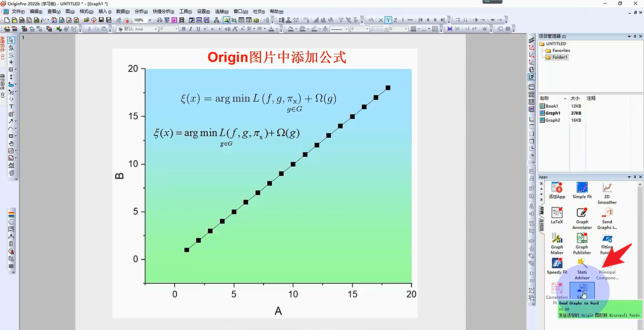Click the Save Project floppy icon
Screen dimensions: 644x330
coord(101,20)
